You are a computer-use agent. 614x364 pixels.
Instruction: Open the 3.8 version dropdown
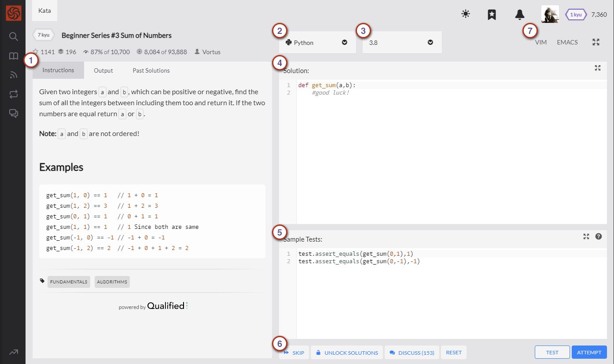tap(402, 42)
